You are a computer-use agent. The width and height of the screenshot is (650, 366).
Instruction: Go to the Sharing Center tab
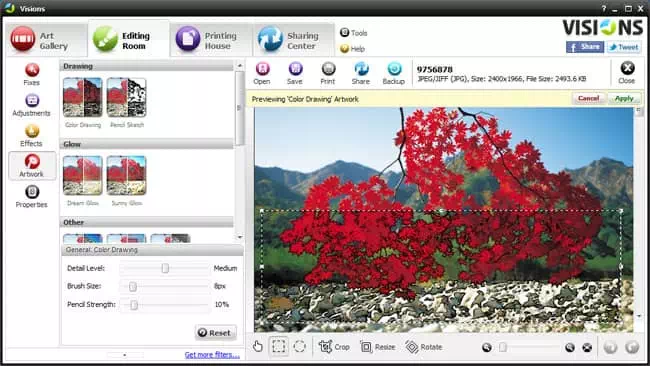point(293,40)
